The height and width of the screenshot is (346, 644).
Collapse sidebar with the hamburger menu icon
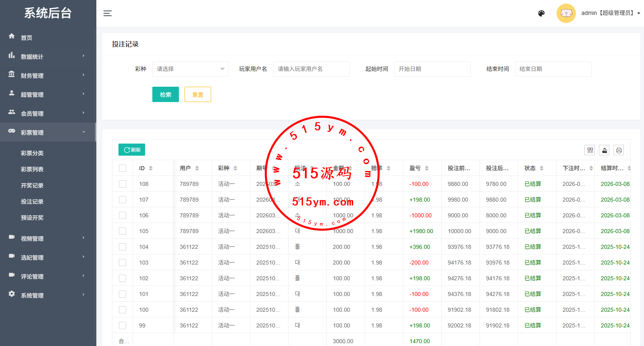tap(107, 13)
